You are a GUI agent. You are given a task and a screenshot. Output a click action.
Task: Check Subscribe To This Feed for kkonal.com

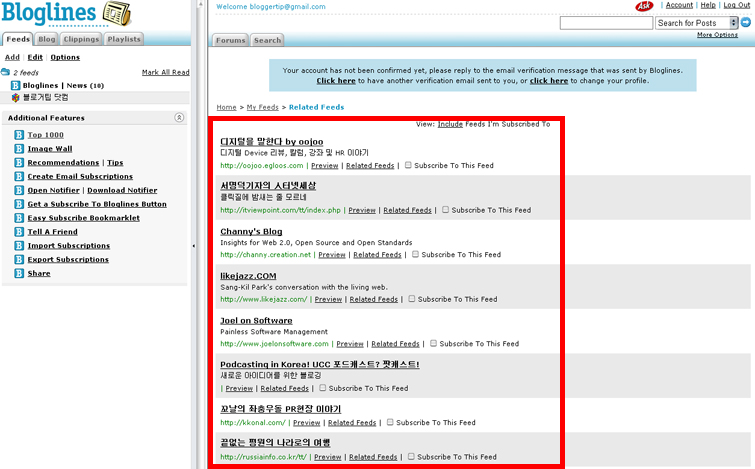tap(390, 422)
